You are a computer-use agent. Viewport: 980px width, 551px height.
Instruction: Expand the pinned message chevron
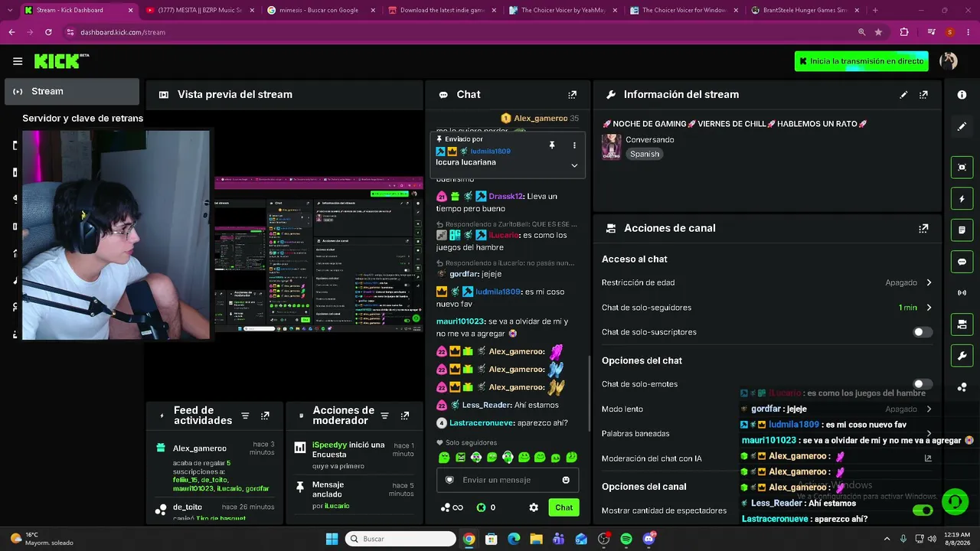(574, 165)
